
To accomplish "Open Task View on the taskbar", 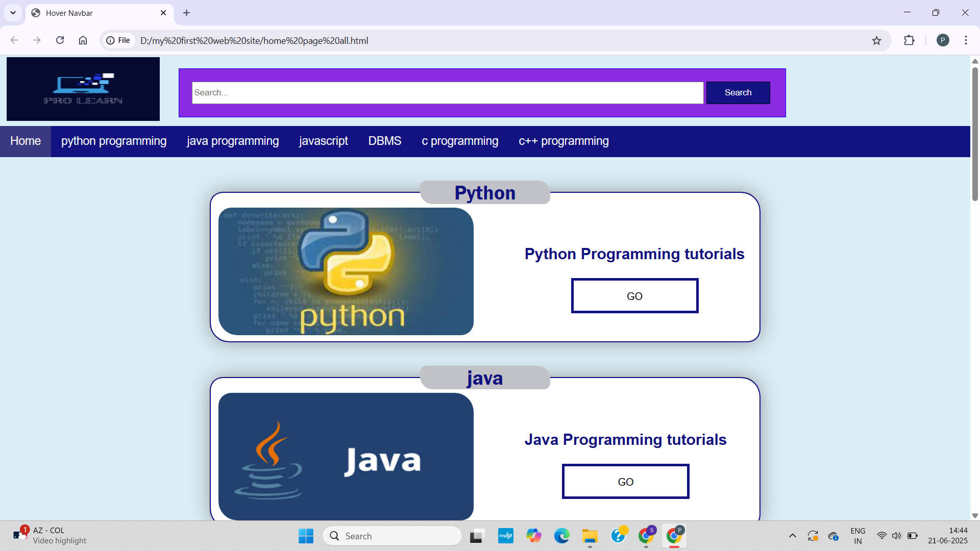I will [477, 536].
